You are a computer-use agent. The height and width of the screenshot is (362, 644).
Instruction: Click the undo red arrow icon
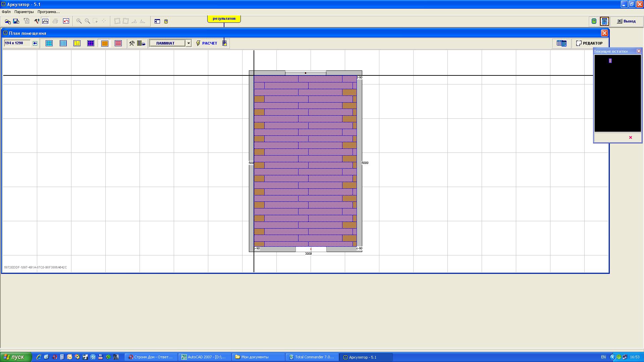coord(66,21)
